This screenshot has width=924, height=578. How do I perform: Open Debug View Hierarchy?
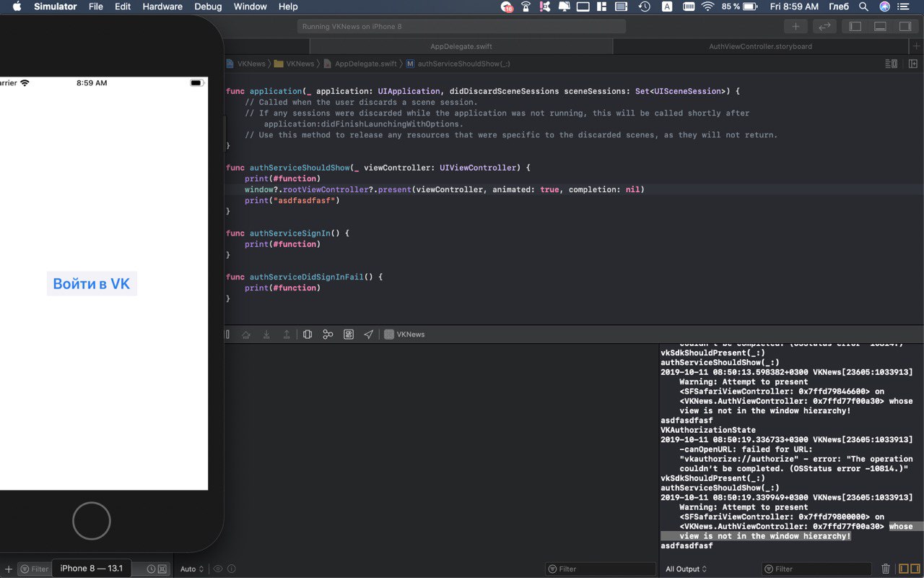[308, 335]
